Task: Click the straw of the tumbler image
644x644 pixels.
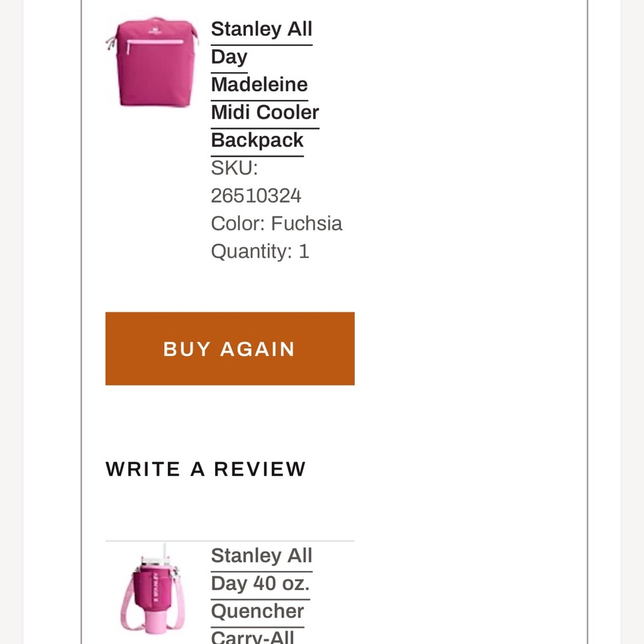Action: point(165,551)
